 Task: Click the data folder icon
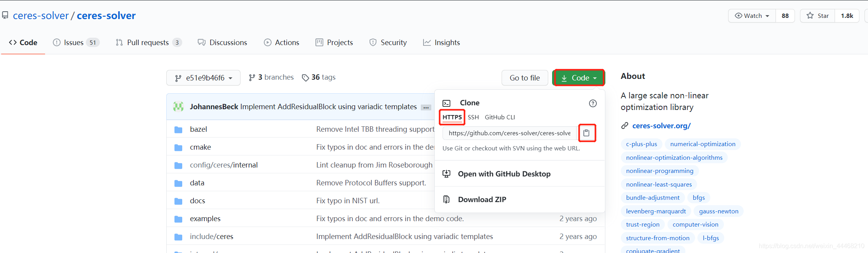(178, 183)
